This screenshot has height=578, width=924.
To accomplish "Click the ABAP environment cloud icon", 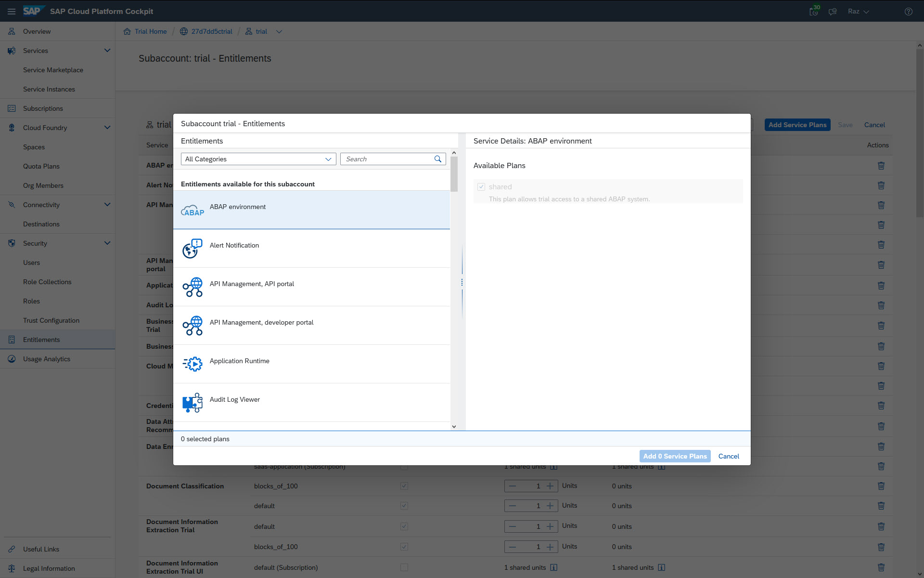I will [192, 210].
